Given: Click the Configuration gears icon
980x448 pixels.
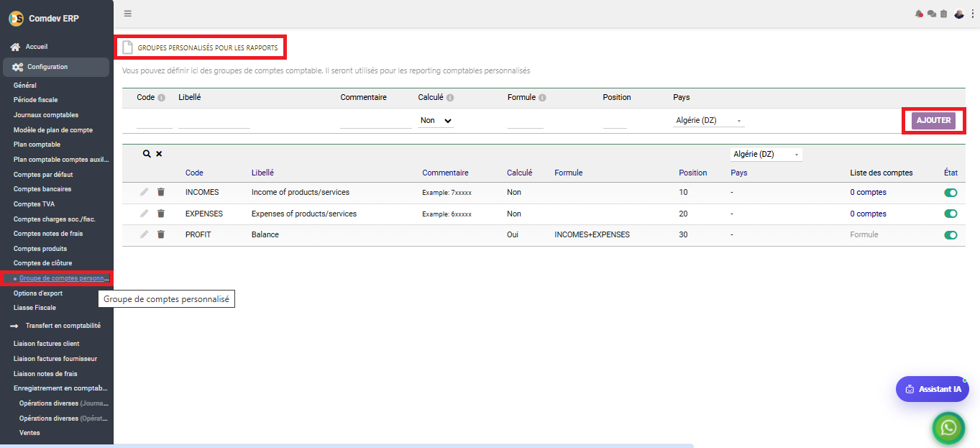Looking at the screenshot, I should coord(17,67).
